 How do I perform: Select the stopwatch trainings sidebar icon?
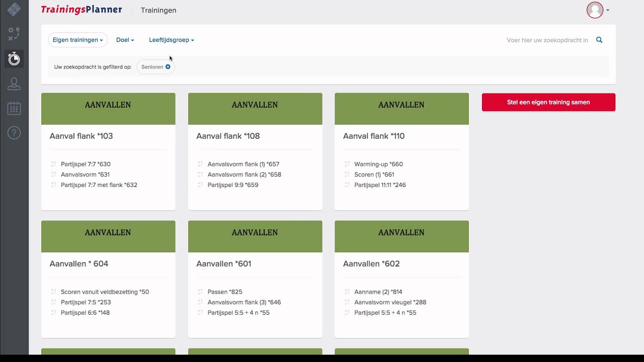tap(14, 59)
